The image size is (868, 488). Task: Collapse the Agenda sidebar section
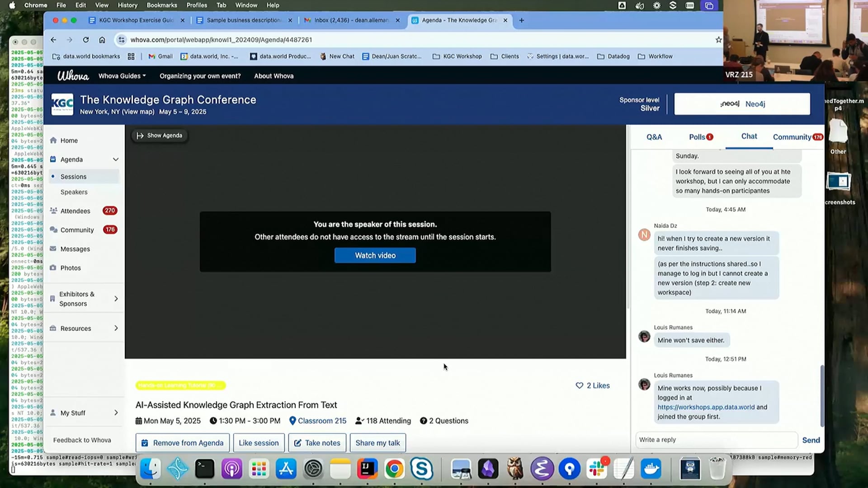pyautogui.click(x=115, y=160)
